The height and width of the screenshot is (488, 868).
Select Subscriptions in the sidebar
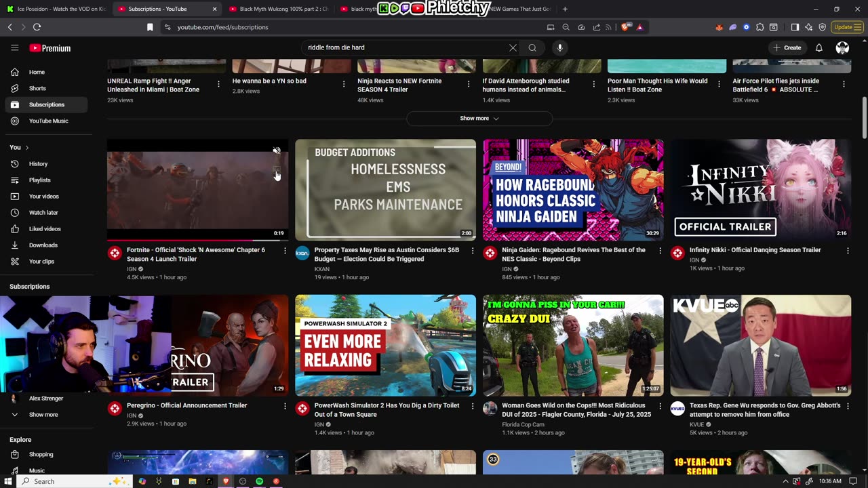point(46,104)
